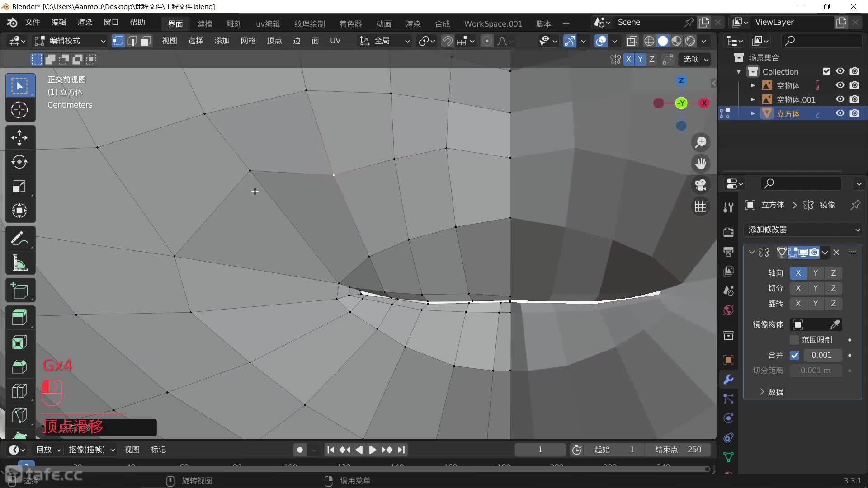
Task: Switch to the 建模 workspace tab
Action: coord(205,23)
